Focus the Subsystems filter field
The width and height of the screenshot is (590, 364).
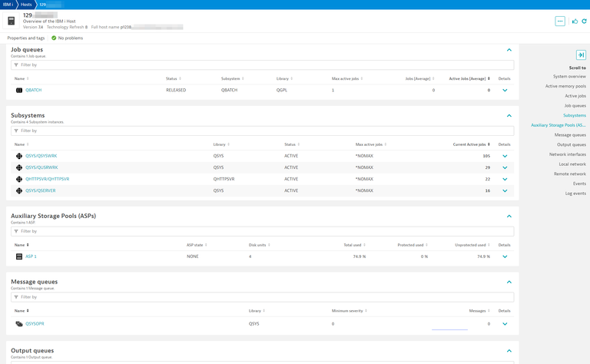262,131
